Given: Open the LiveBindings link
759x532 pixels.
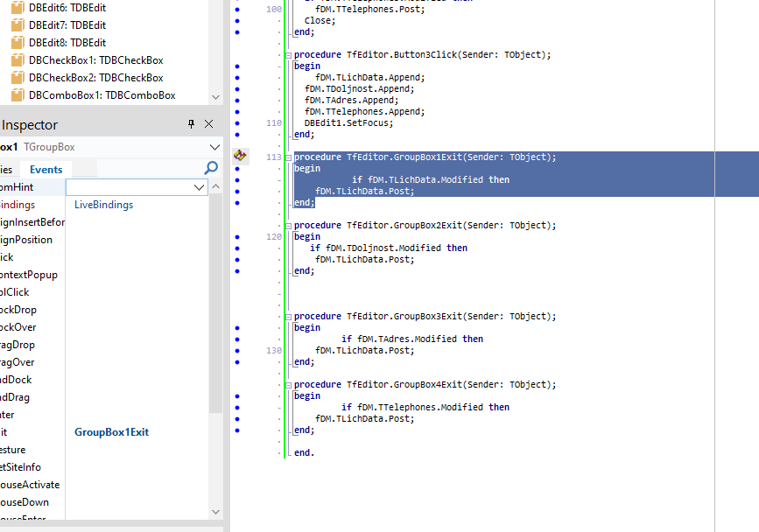Looking at the screenshot, I should pos(103,205).
